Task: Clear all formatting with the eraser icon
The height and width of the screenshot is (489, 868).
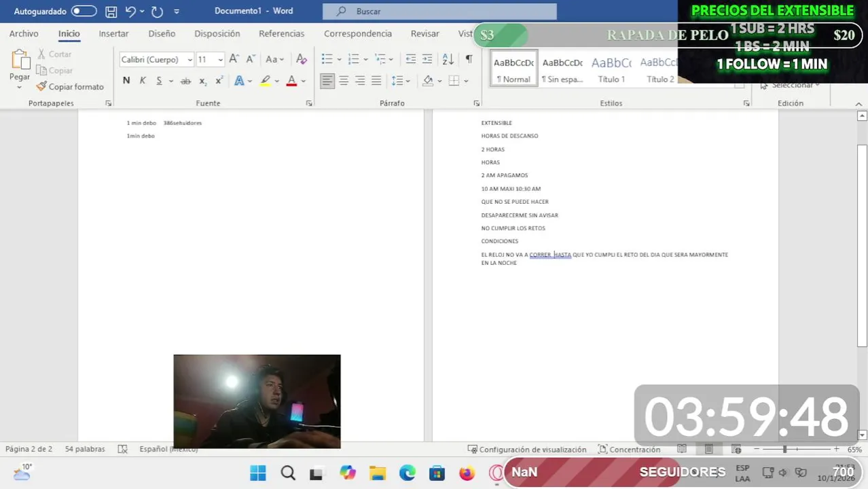Action: [302, 60]
